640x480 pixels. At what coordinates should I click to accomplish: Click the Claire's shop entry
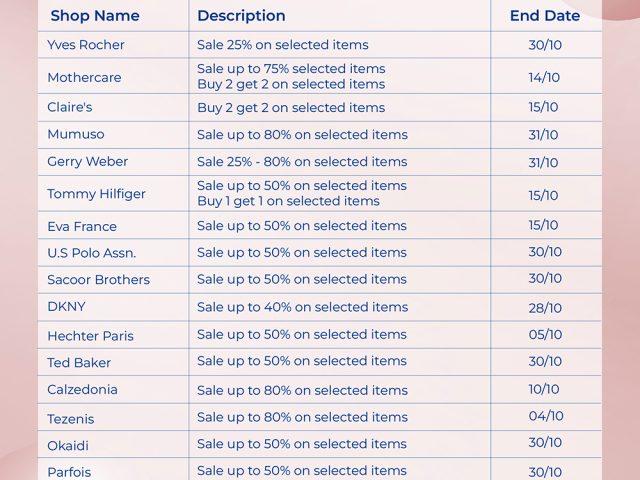coord(70,107)
